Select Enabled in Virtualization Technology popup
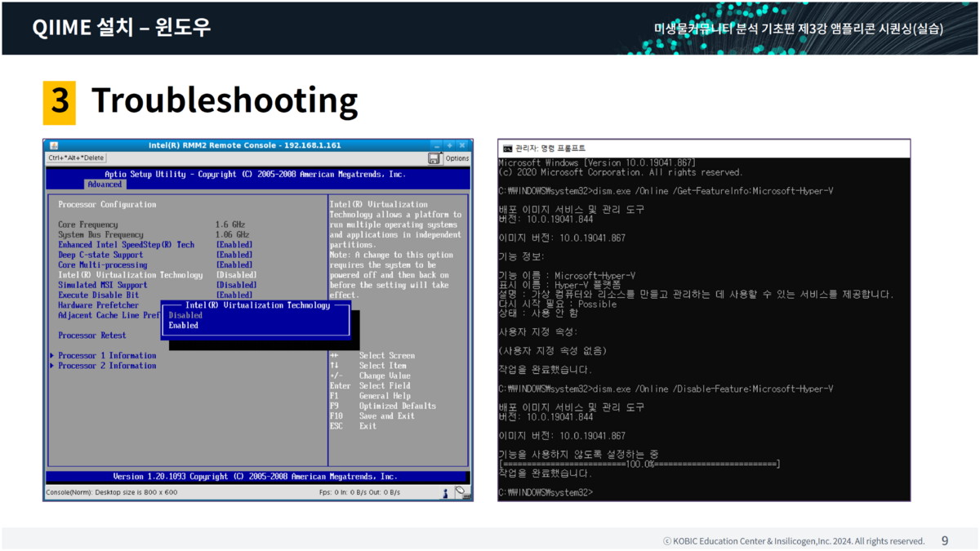Image resolution: width=980 pixels, height=551 pixels. pos(184,326)
